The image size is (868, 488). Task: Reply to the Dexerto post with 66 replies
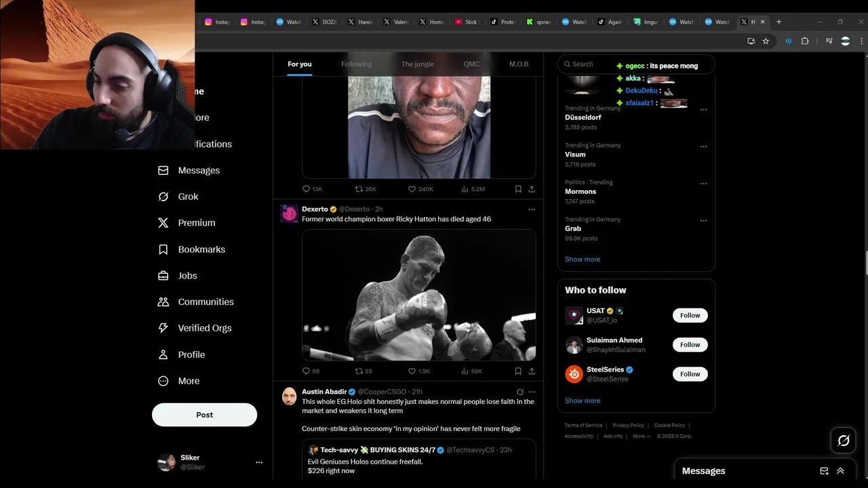tap(311, 371)
